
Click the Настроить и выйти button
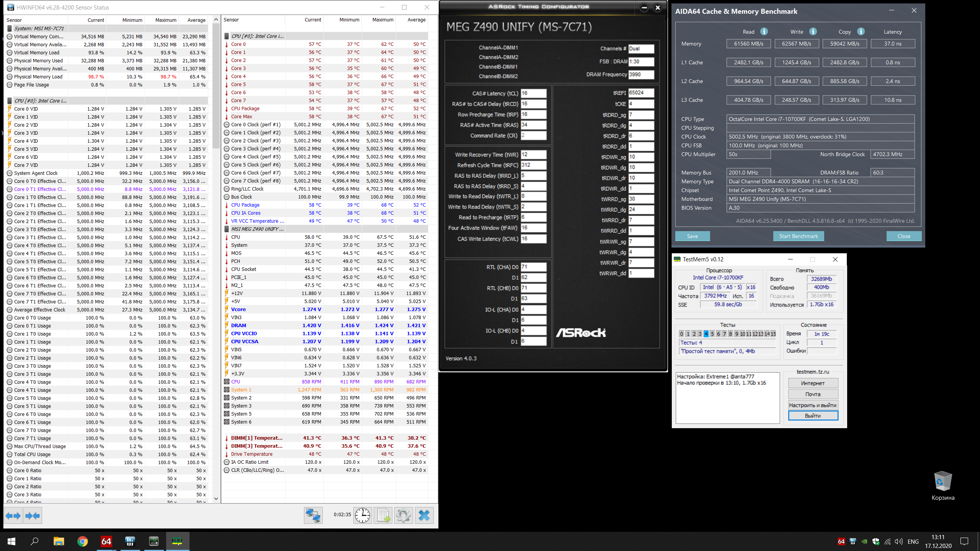point(813,405)
